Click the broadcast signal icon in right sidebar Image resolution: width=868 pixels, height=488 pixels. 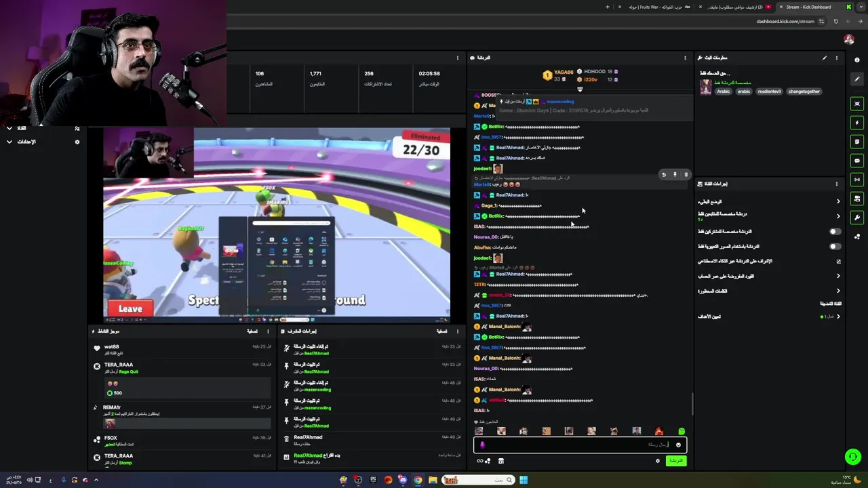[x=857, y=180]
